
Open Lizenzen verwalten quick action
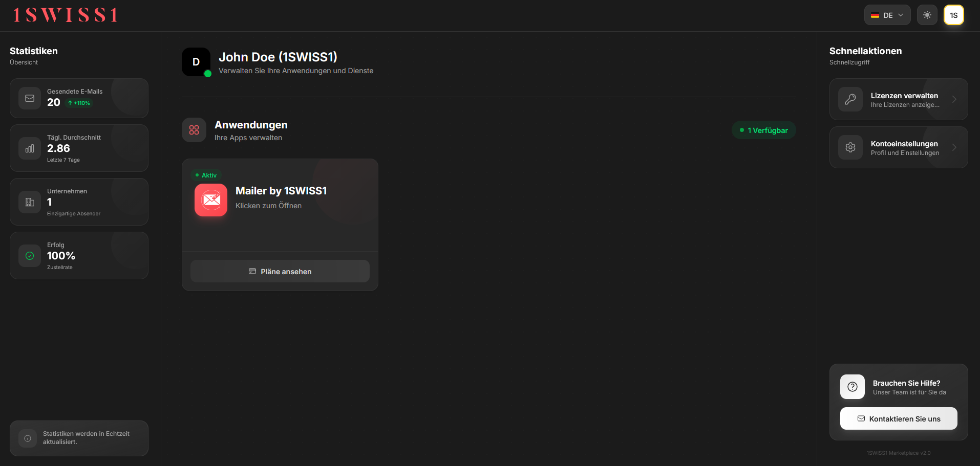(899, 99)
